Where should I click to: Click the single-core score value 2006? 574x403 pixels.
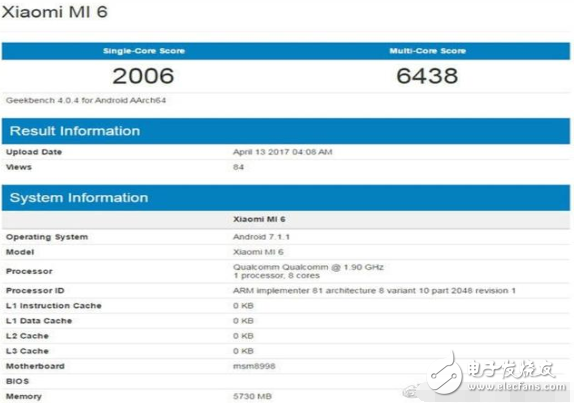click(x=143, y=76)
